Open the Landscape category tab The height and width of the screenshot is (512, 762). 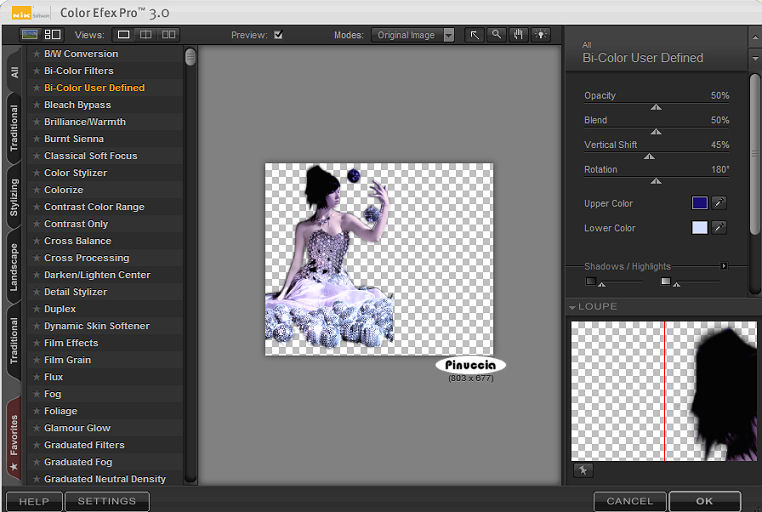pyautogui.click(x=14, y=267)
